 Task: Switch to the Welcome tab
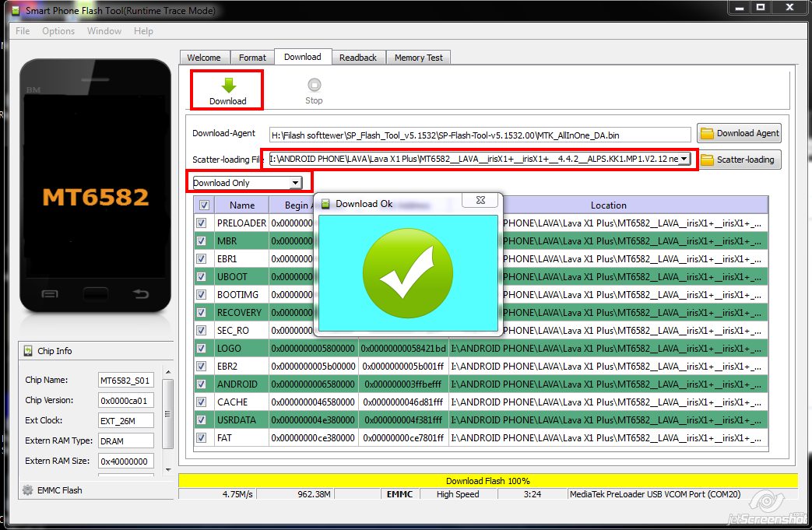[204, 58]
